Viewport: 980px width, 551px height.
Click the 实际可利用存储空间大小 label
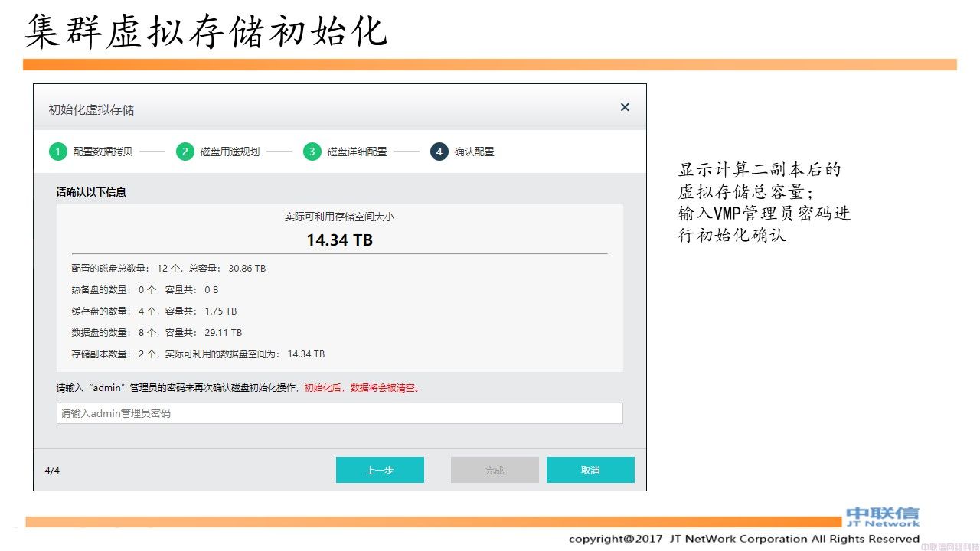pyautogui.click(x=339, y=217)
